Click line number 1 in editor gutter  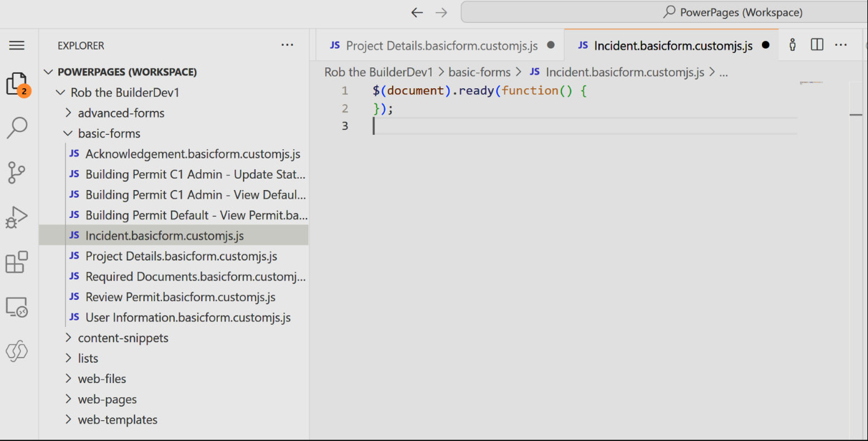[345, 90]
